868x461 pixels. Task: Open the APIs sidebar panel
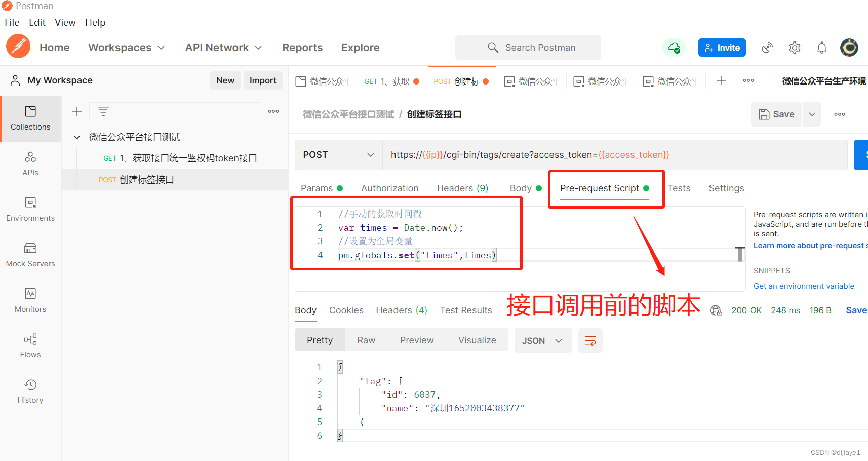click(30, 163)
